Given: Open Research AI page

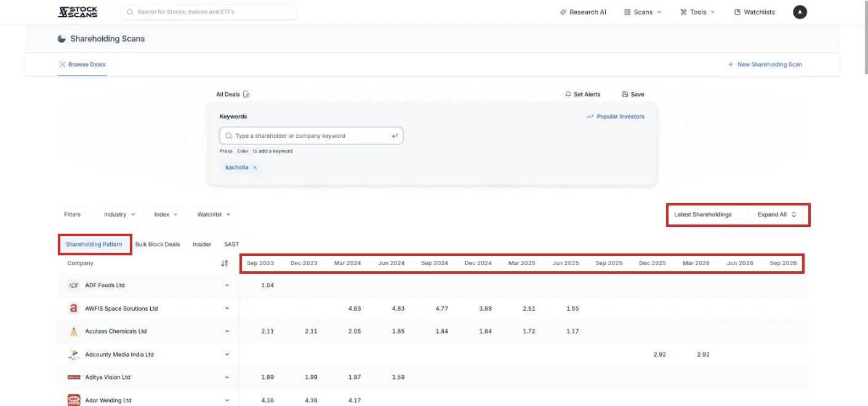Looking at the screenshot, I should coord(583,12).
